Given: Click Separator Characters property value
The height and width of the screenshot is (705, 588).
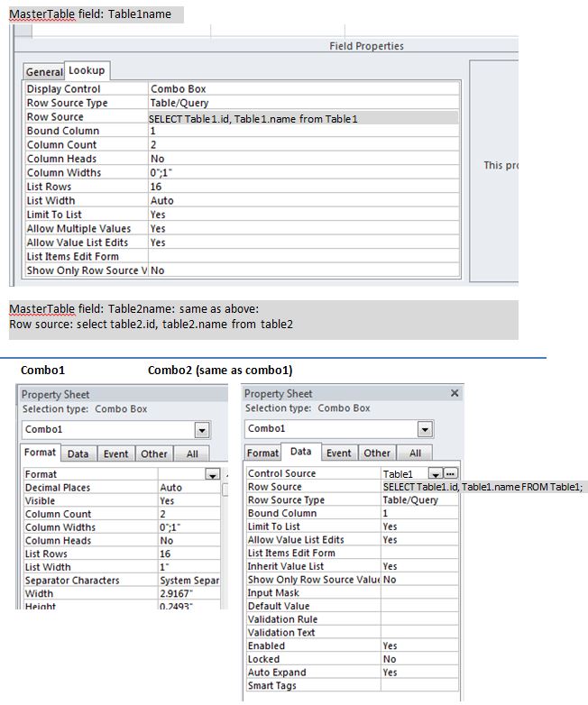Looking at the screenshot, I should [189, 581].
